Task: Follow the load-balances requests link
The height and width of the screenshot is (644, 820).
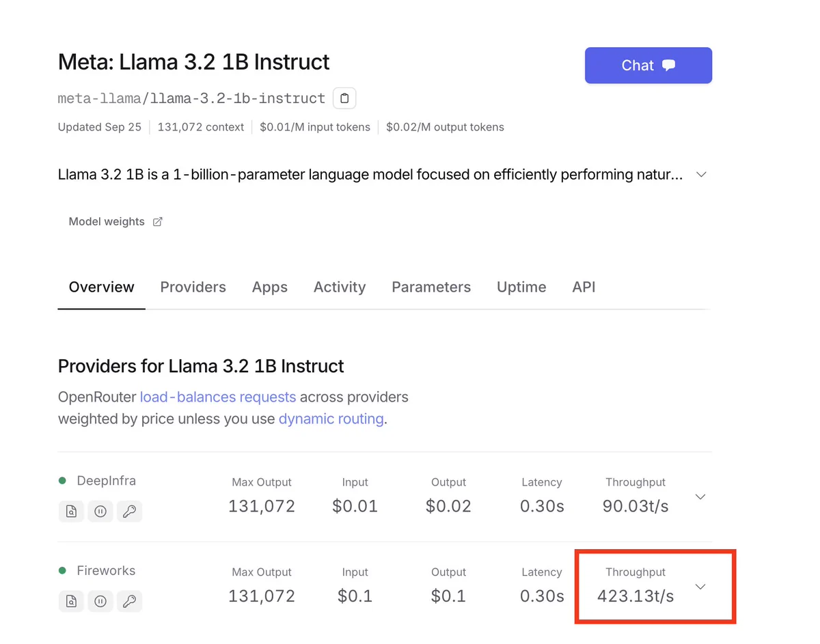Action: [x=218, y=397]
